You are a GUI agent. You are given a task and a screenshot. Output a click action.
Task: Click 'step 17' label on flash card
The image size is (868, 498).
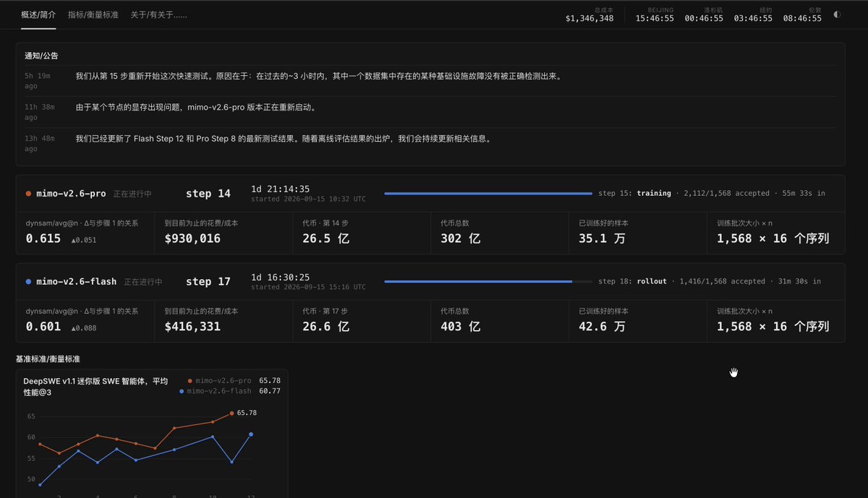(x=208, y=282)
